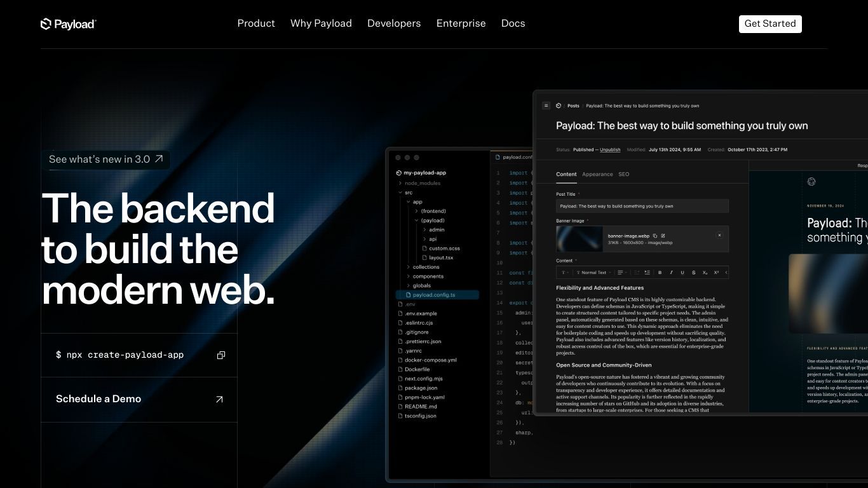
Task: Switch to SEO tab in admin panel
Action: click(624, 174)
